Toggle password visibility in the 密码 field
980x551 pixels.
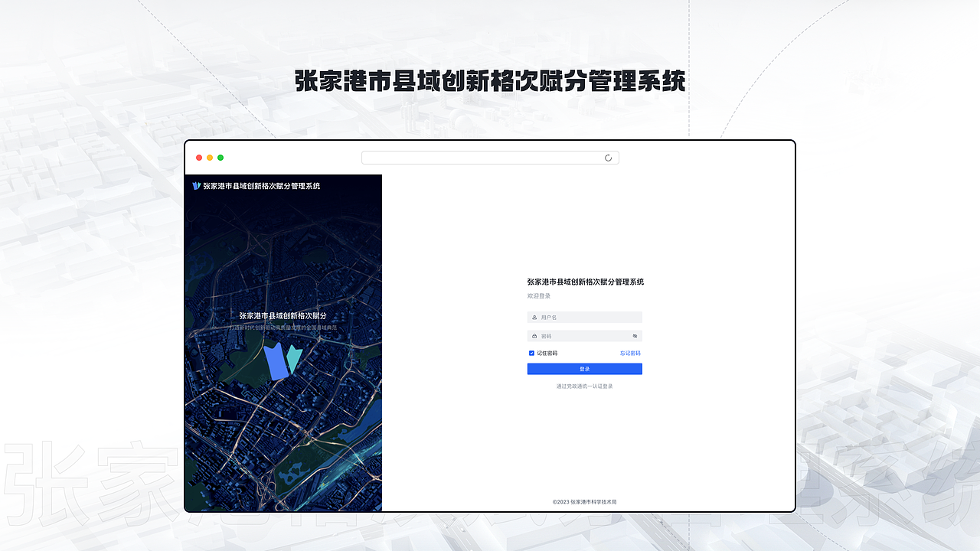click(635, 335)
